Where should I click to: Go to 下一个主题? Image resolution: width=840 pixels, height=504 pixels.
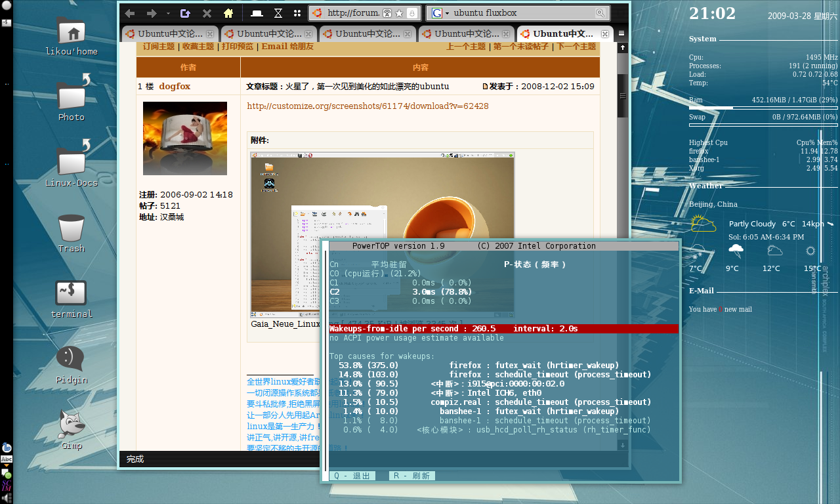(x=576, y=47)
